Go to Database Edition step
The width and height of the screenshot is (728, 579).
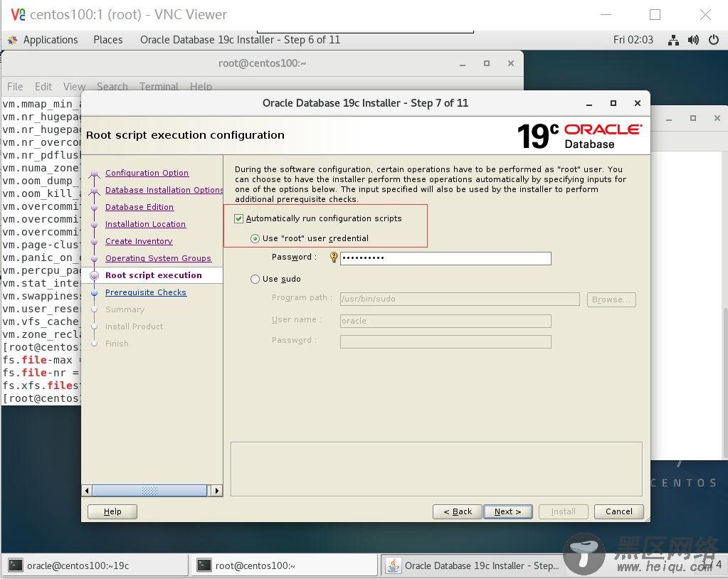pyautogui.click(x=139, y=207)
